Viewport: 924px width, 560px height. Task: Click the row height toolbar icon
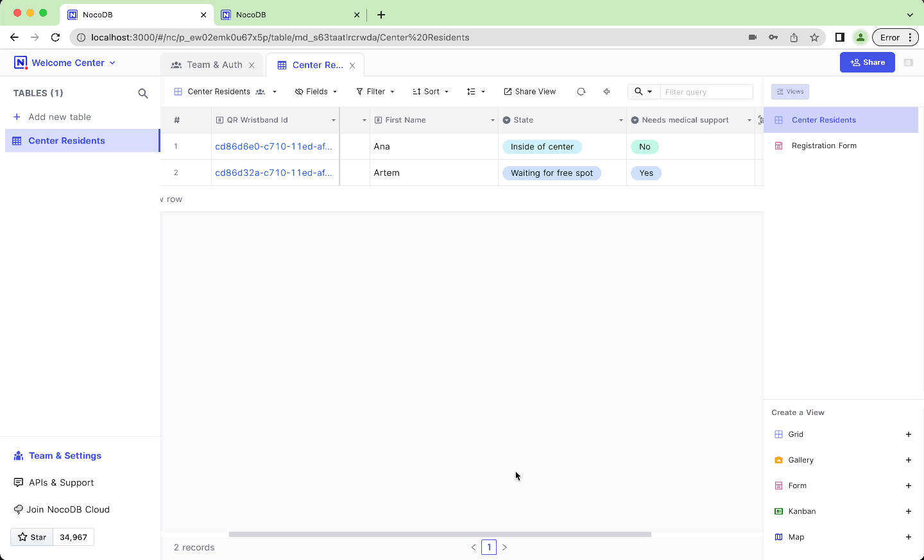[x=475, y=92]
